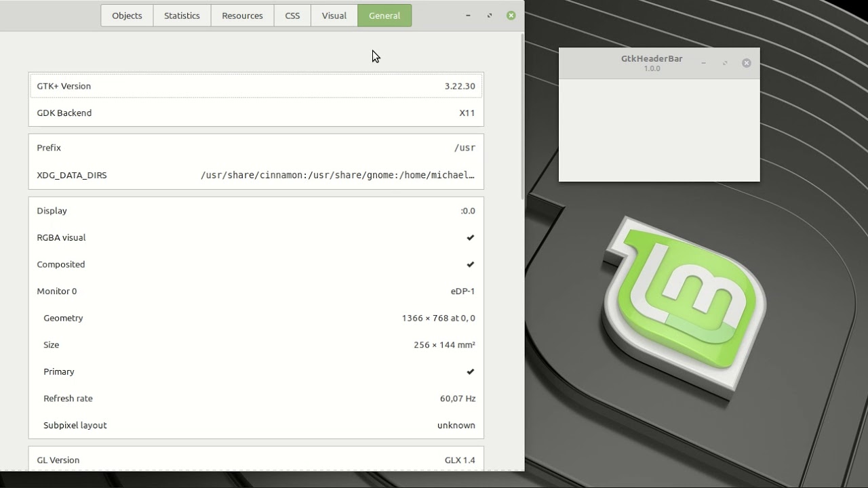Image resolution: width=868 pixels, height=488 pixels.
Task: Maximize the GTK Inspector window
Action: click(490, 16)
